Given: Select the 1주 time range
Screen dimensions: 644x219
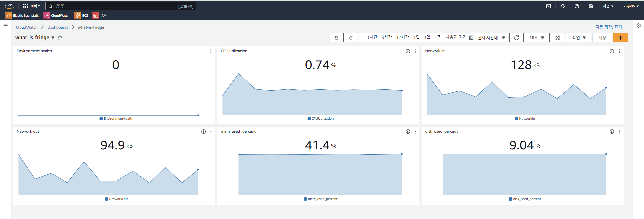Looking at the screenshot, I should pos(438,38).
